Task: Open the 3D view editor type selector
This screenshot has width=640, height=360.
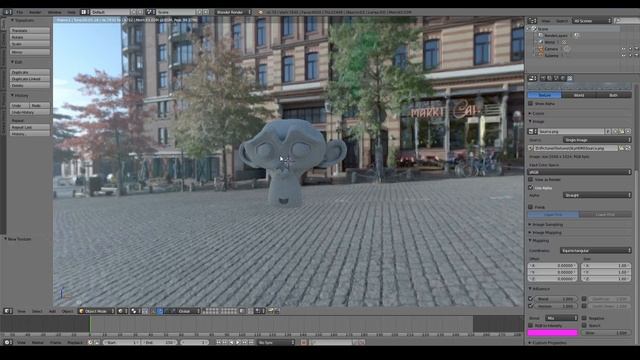Action: pyautogui.click(x=8, y=311)
